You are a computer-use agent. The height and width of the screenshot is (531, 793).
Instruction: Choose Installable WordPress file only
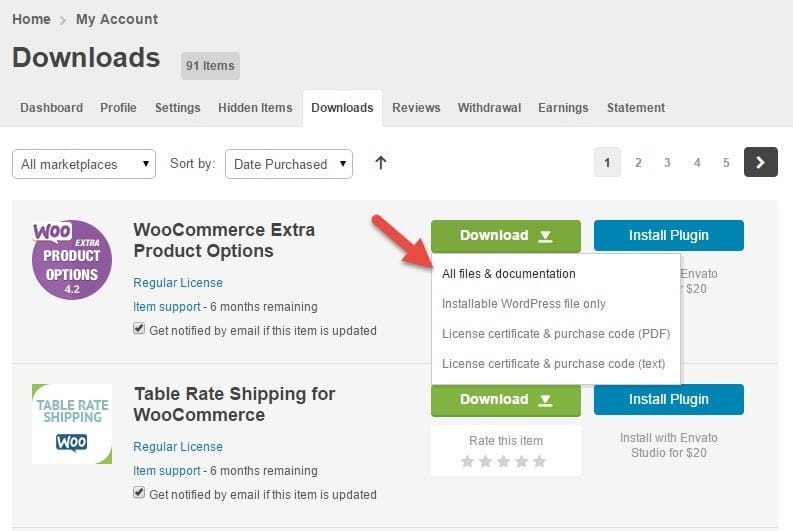[524, 304]
